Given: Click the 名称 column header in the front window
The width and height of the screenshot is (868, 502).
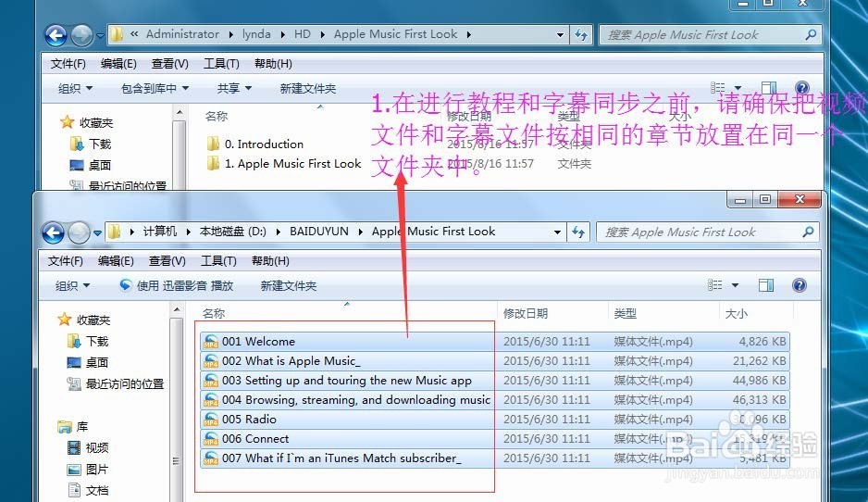Looking at the screenshot, I should pyautogui.click(x=214, y=314).
